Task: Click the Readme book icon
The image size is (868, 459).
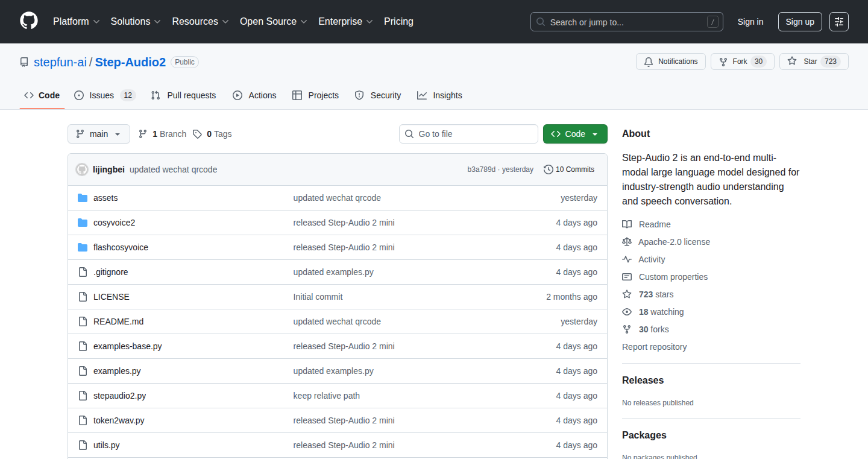Action: click(627, 224)
